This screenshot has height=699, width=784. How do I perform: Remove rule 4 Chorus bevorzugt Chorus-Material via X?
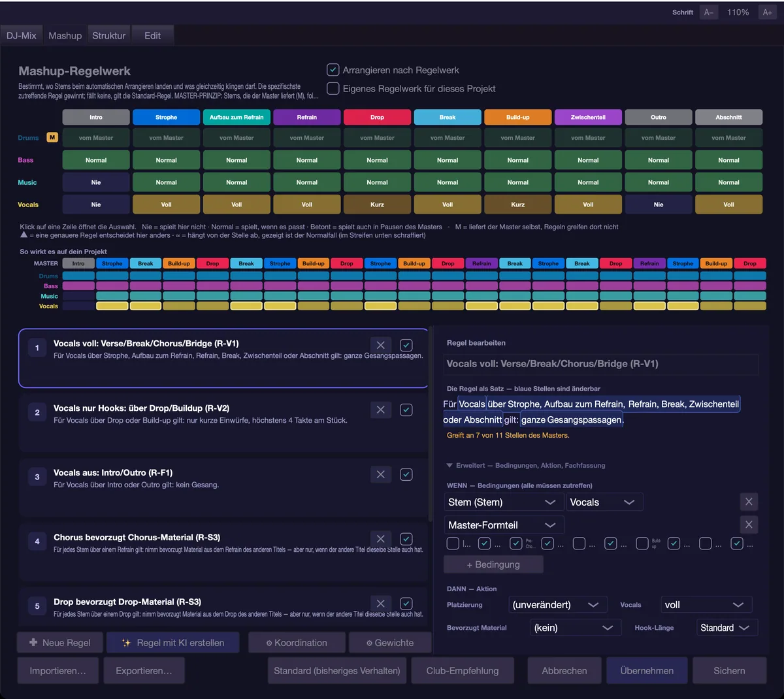pyautogui.click(x=381, y=539)
